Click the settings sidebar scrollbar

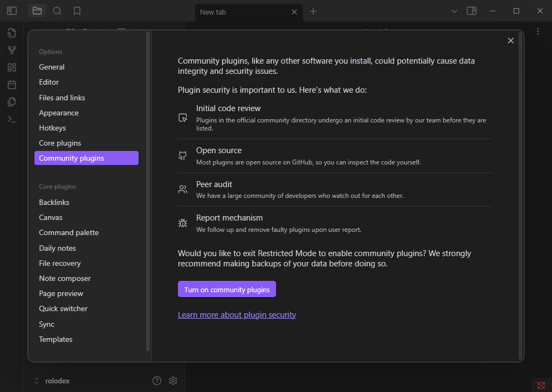coord(148,191)
